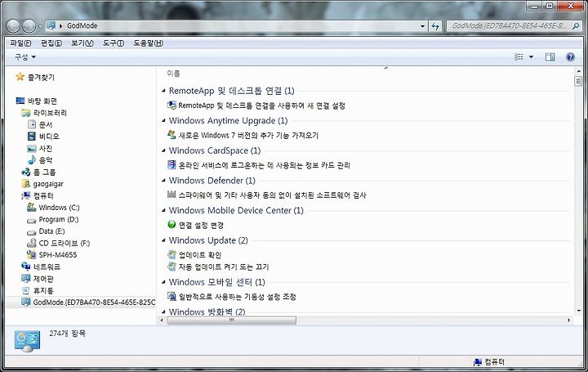Click the CD 드라이브 (F:) icon
Viewport: 588px width, 372px height.
coord(32,244)
